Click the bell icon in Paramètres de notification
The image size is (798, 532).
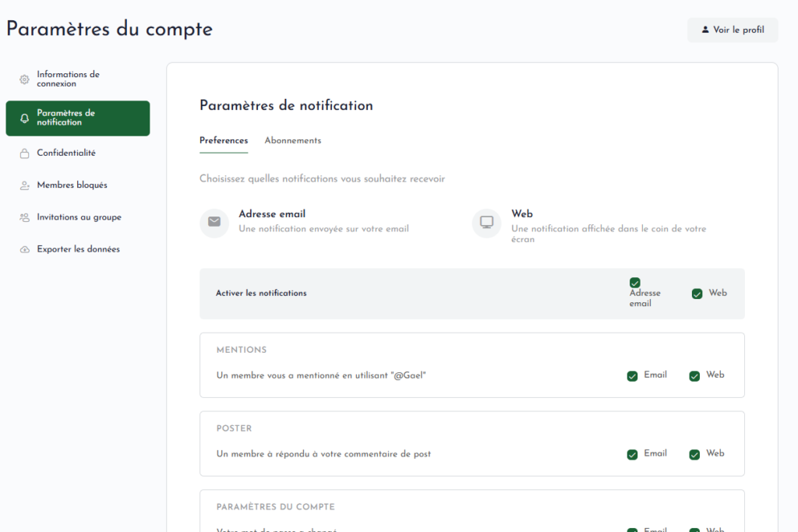24,118
